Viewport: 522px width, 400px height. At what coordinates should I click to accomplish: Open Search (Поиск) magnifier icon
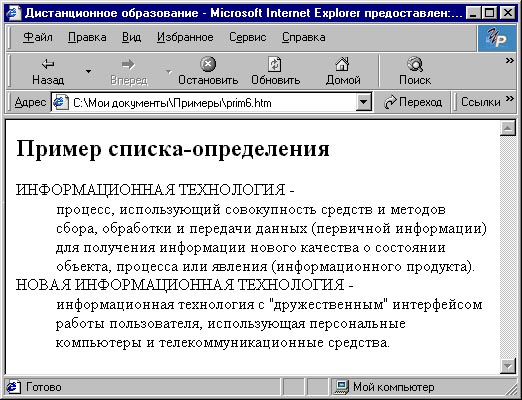click(x=415, y=64)
